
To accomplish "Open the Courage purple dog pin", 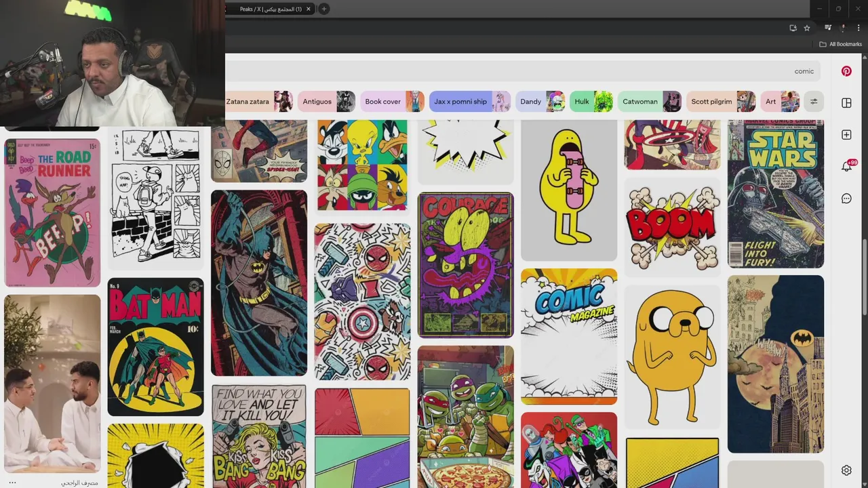I will coord(466,265).
